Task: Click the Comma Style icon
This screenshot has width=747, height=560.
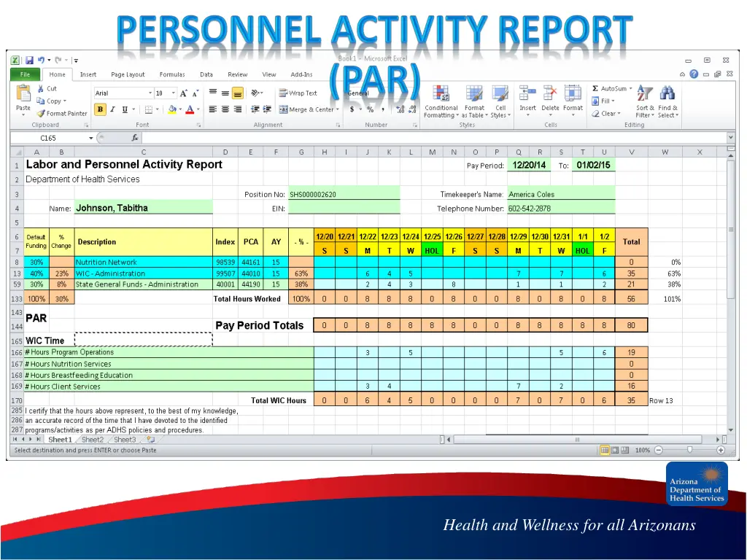Action: [x=382, y=109]
